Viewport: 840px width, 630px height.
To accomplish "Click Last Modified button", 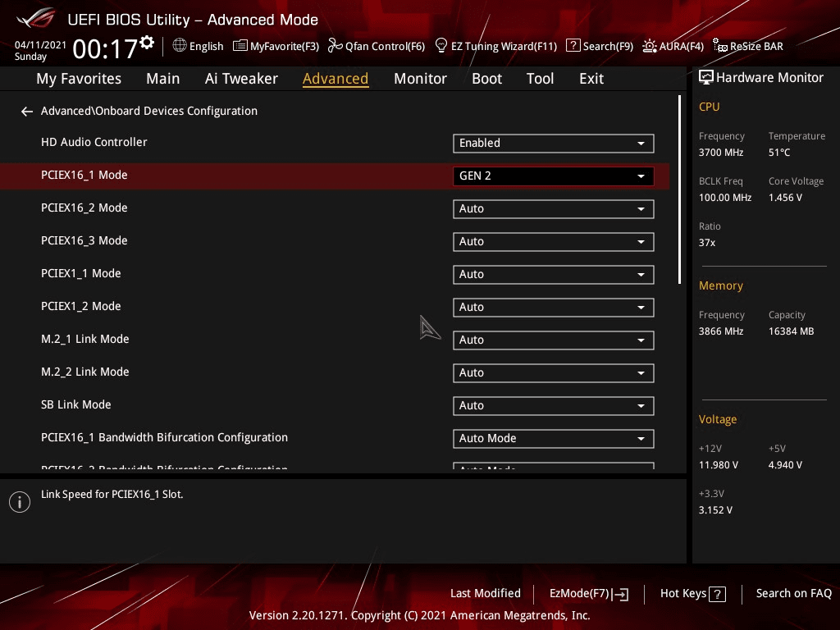I will [x=486, y=593].
